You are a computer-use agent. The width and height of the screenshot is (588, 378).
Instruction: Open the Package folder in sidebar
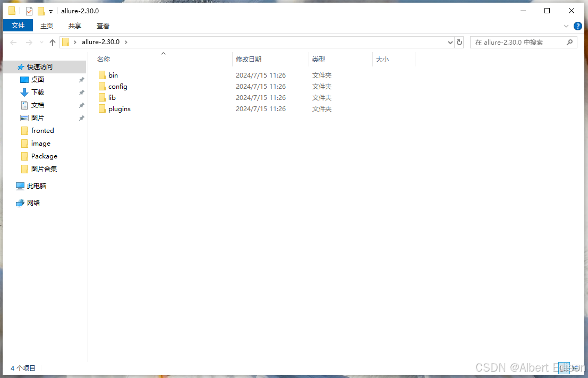pyautogui.click(x=44, y=156)
